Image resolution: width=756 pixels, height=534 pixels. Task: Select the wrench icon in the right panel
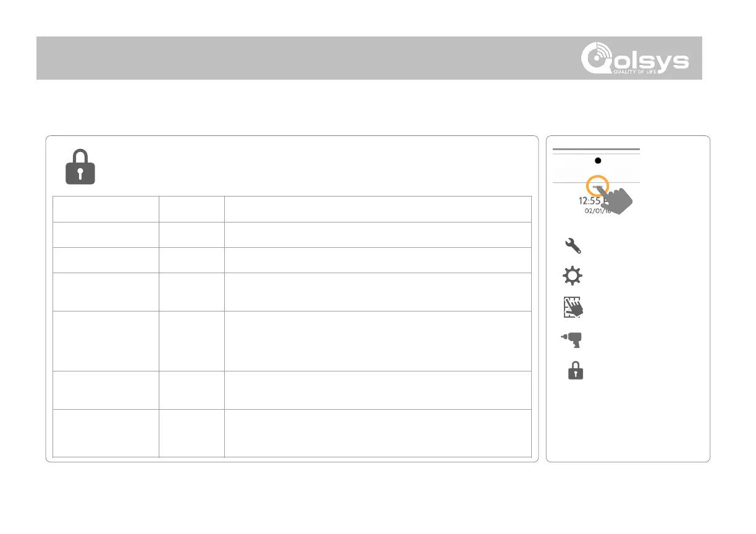[573, 247]
